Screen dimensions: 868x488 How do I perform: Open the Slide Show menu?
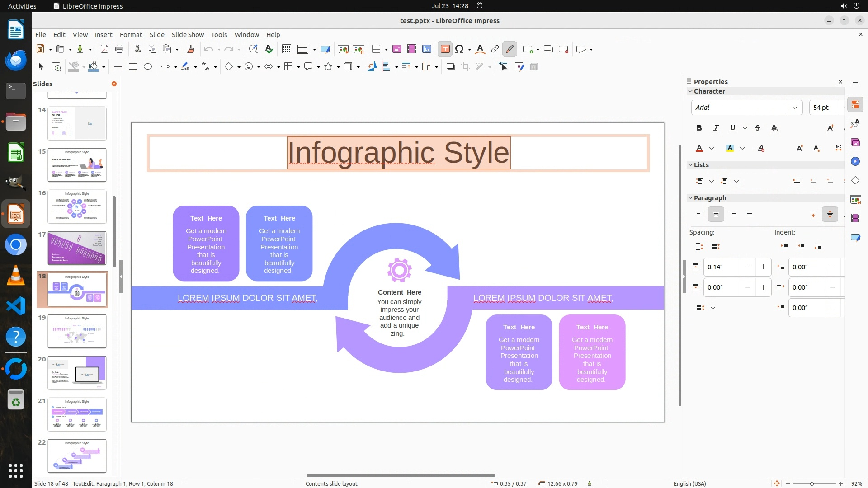pyautogui.click(x=188, y=35)
